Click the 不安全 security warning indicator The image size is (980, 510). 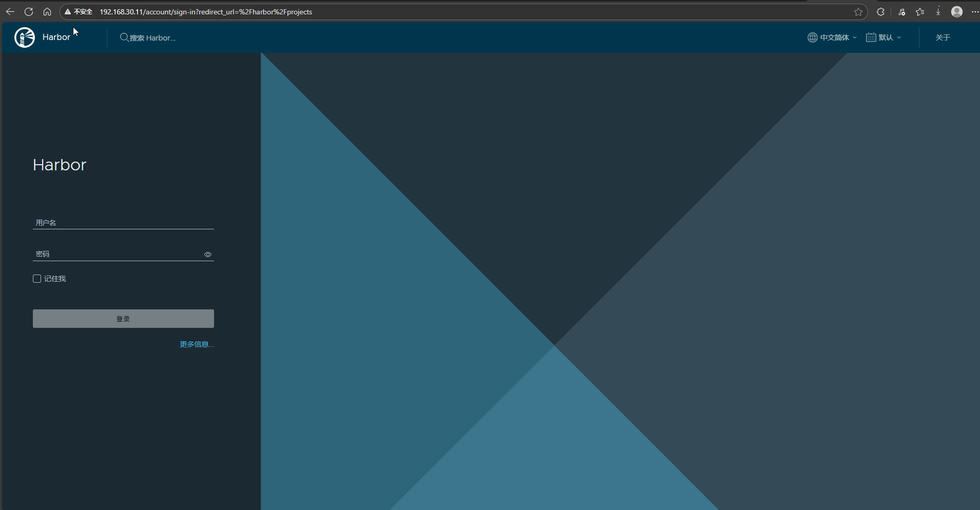click(79, 12)
